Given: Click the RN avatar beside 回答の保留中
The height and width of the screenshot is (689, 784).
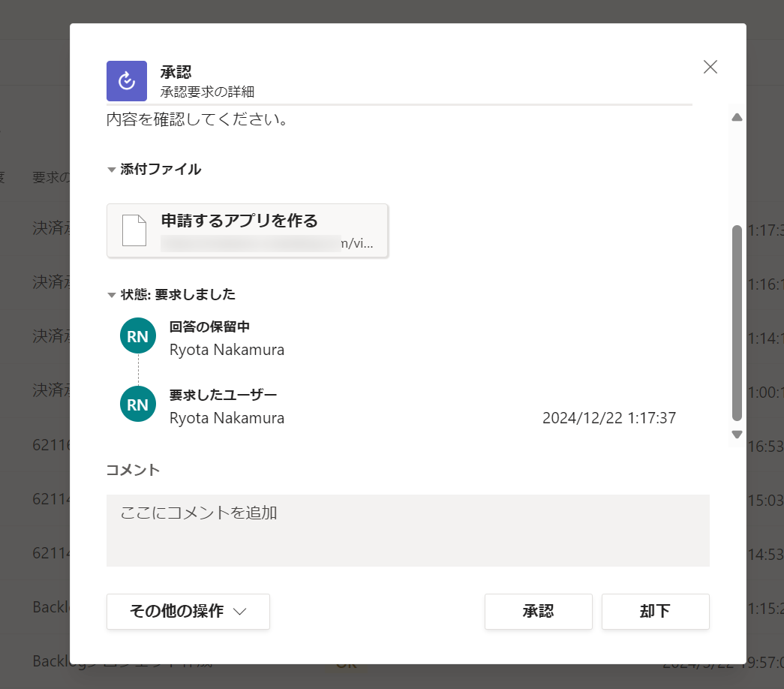Looking at the screenshot, I should click(x=138, y=335).
